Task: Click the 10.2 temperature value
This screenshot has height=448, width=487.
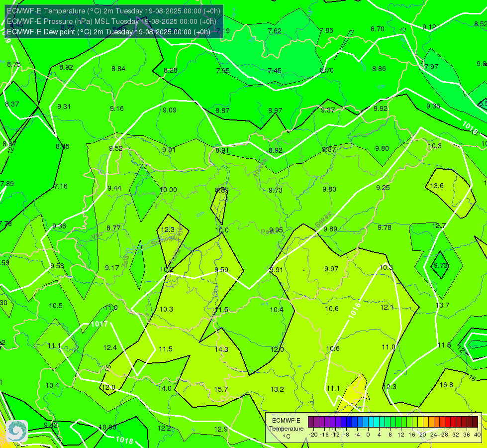Action: (167, 269)
